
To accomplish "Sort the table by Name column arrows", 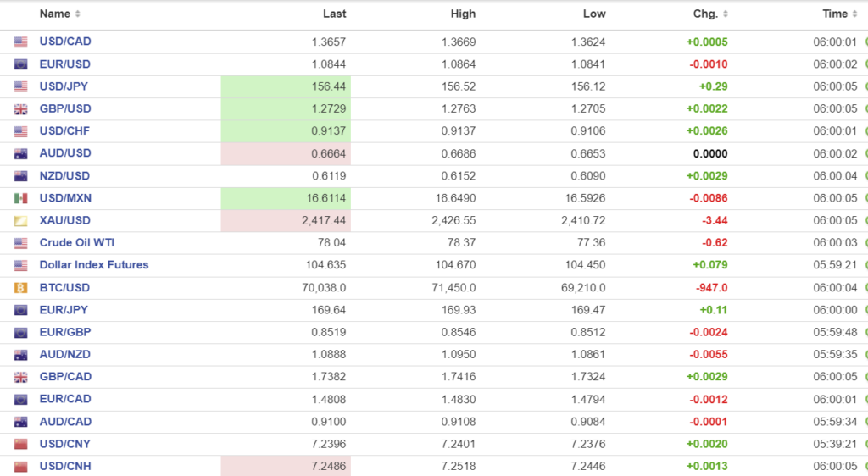I will click(x=78, y=14).
